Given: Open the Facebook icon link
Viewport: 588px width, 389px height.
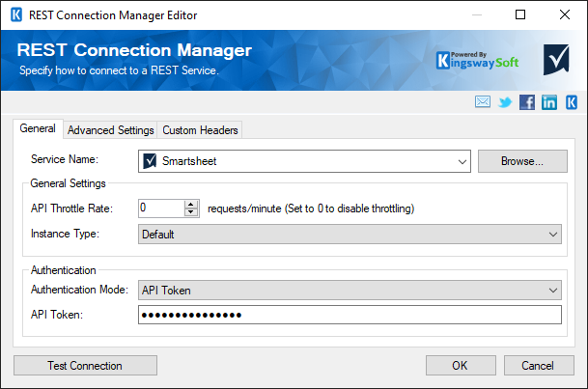Looking at the screenshot, I should pyautogui.click(x=527, y=102).
